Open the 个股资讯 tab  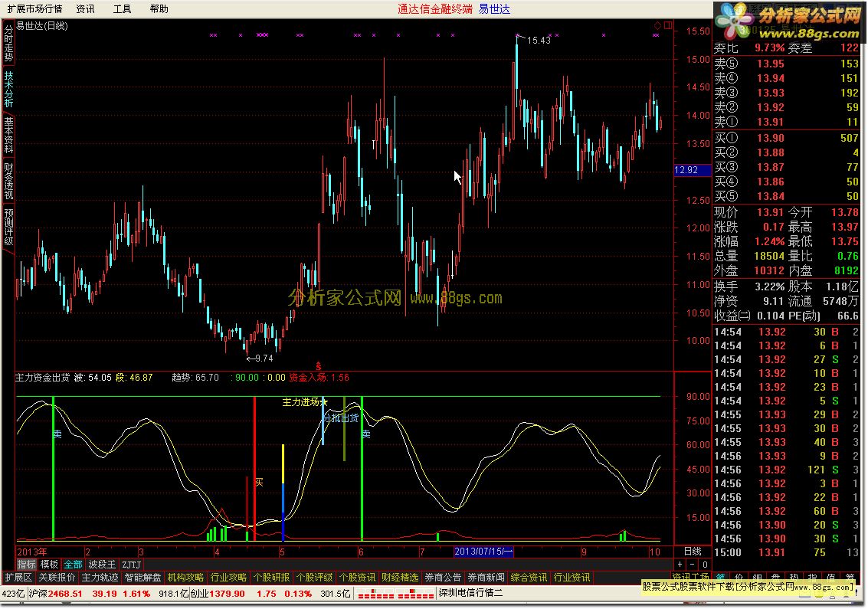(x=357, y=578)
